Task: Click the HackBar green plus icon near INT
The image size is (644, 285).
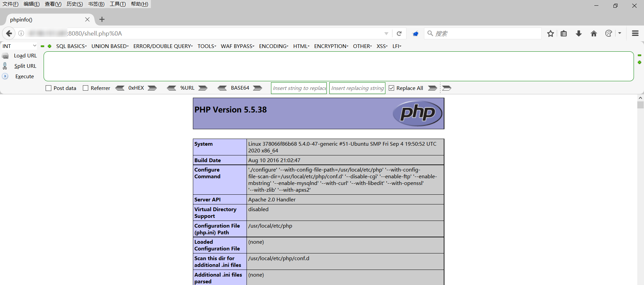Action: point(49,46)
